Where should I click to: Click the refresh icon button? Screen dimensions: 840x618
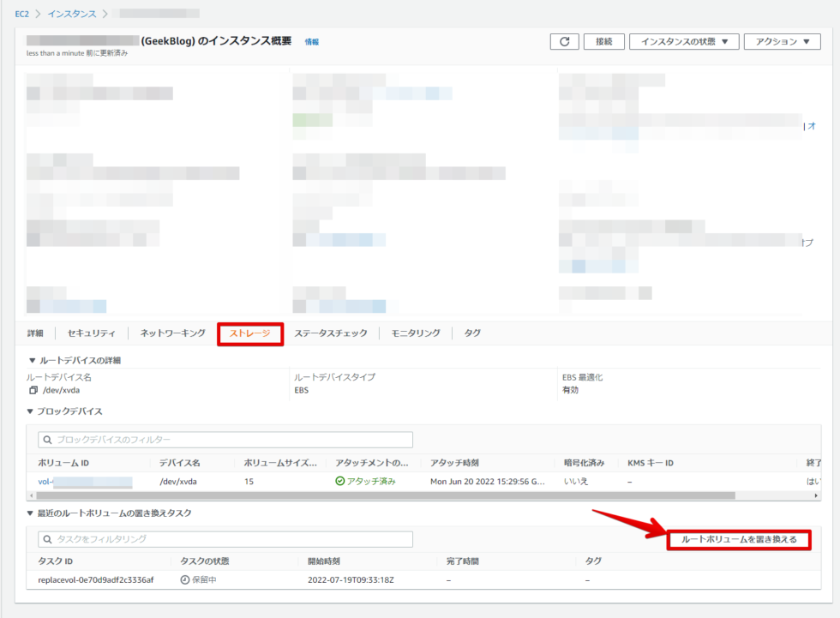point(563,42)
